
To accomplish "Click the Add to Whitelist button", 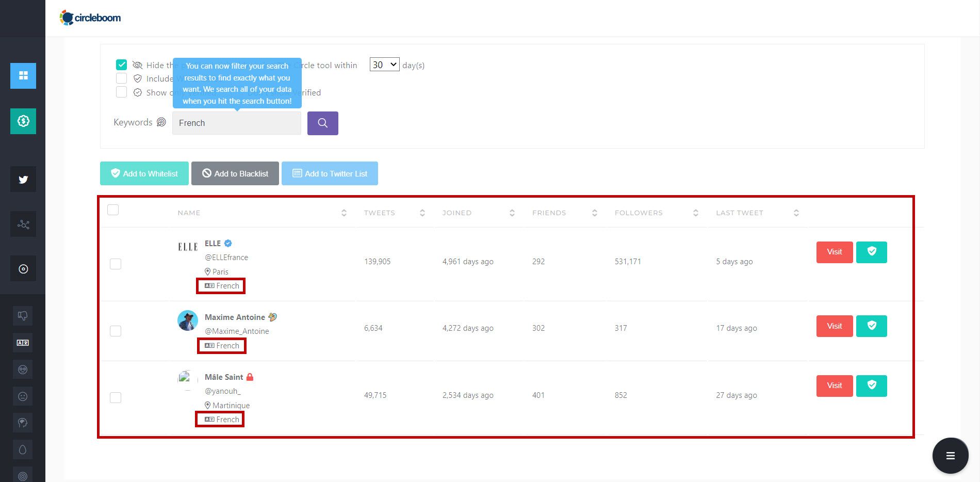I will click(x=144, y=173).
